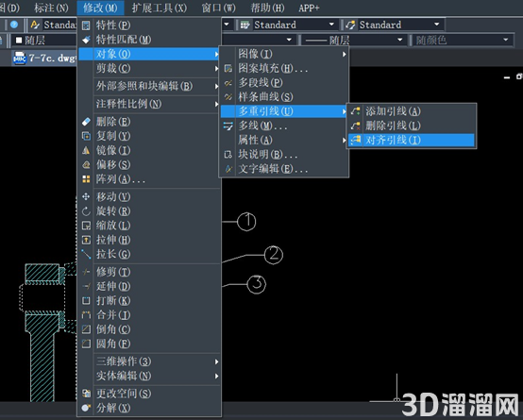523x420 pixels.
Task: Click the Align Leaders (对齐引线) icon
Action: point(356,140)
